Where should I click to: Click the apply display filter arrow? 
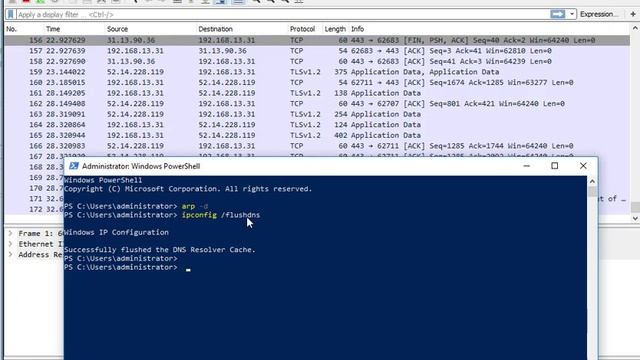tap(558, 14)
